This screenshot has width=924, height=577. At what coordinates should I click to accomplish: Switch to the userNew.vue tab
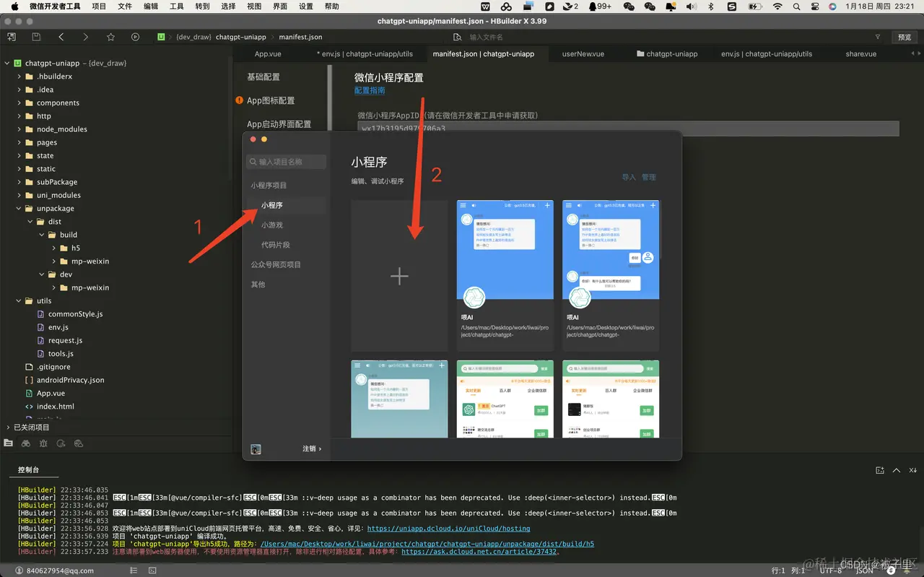coord(583,53)
